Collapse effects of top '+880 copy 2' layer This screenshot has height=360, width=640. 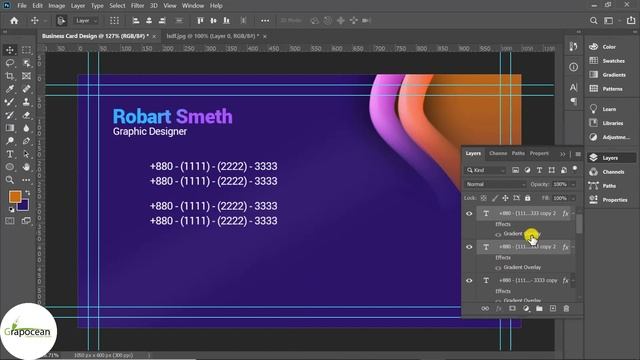pyautogui.click(x=573, y=213)
